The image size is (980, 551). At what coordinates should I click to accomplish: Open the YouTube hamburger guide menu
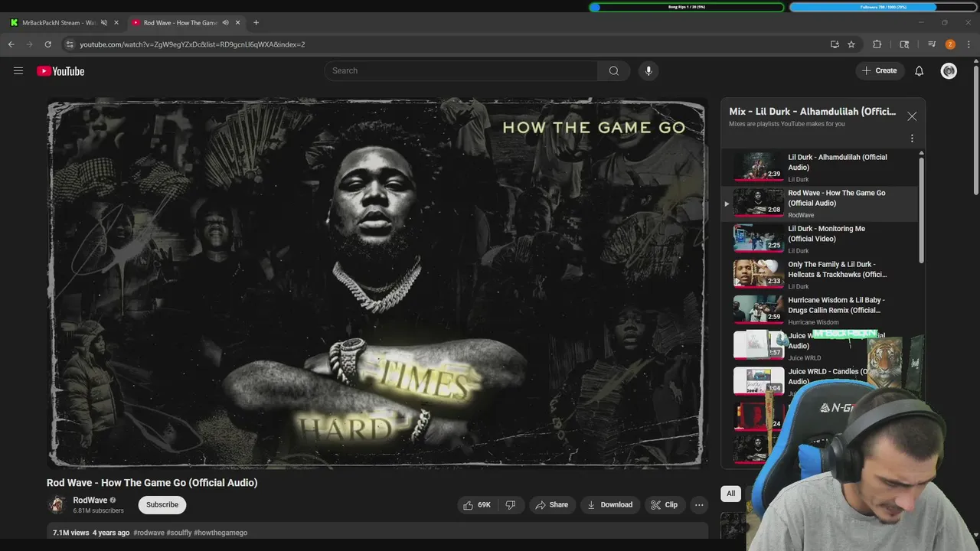click(x=18, y=70)
